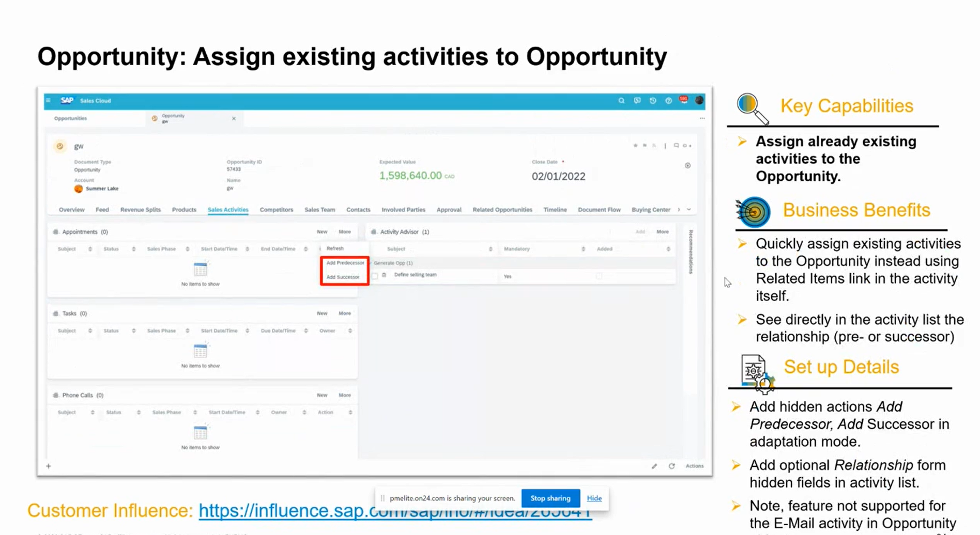
Task: Click the Close Date value 02/01/2022
Action: (x=558, y=176)
